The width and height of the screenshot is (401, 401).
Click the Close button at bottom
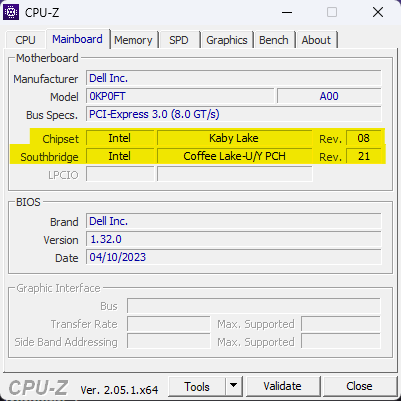click(359, 387)
